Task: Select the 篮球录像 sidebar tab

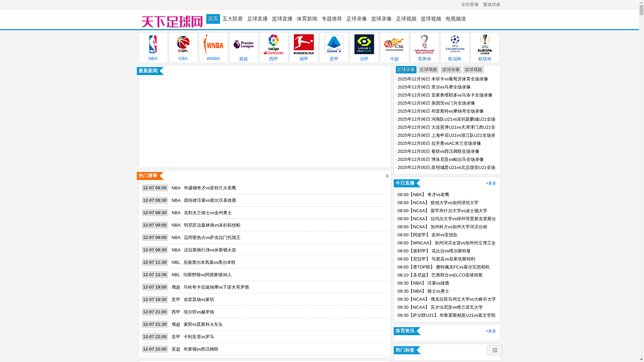Action: (451, 70)
